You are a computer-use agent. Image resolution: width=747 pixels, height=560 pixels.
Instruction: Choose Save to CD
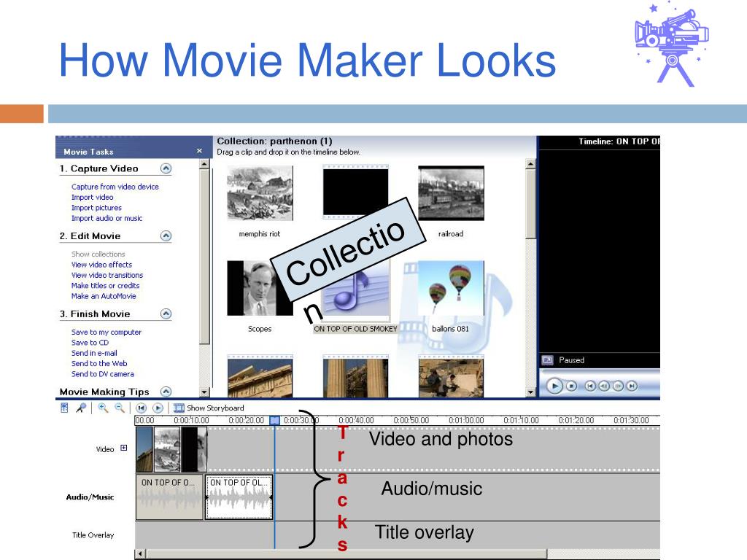click(x=90, y=343)
